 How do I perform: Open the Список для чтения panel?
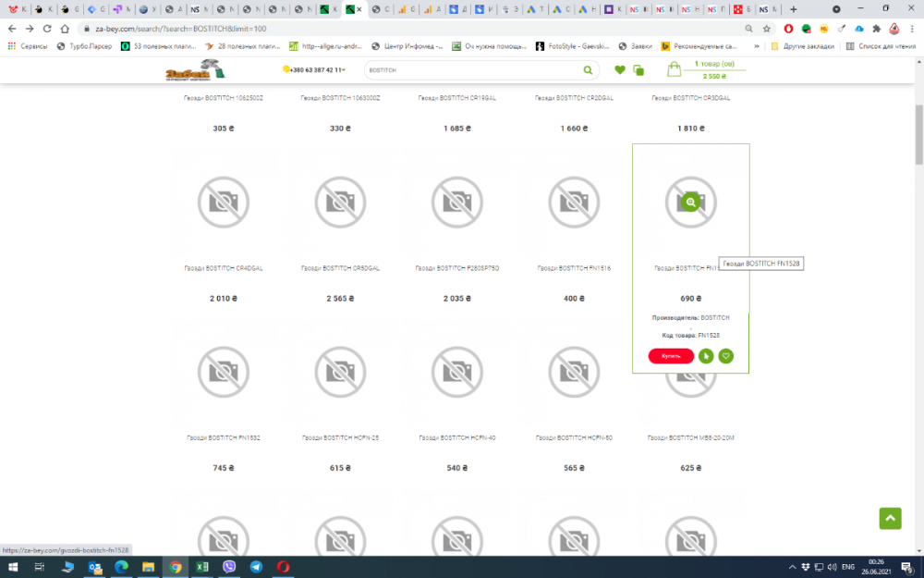point(881,46)
